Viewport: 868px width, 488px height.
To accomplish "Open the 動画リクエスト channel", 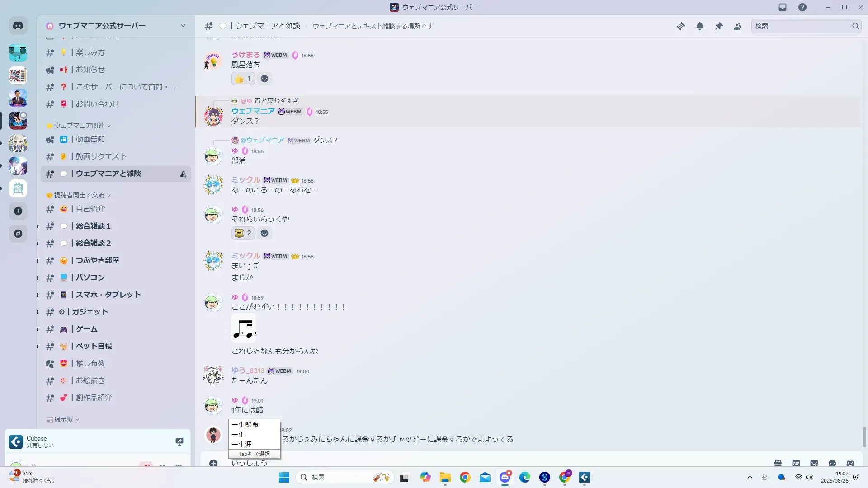I will point(101,156).
